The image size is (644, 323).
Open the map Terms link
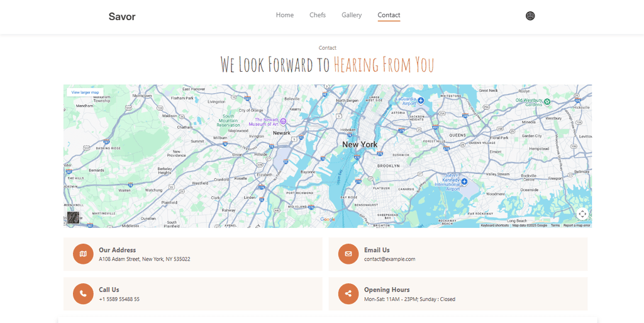pyautogui.click(x=555, y=225)
